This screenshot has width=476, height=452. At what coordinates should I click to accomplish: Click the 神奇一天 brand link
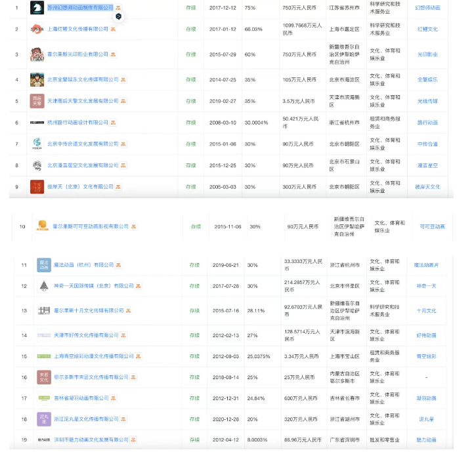tap(426, 286)
